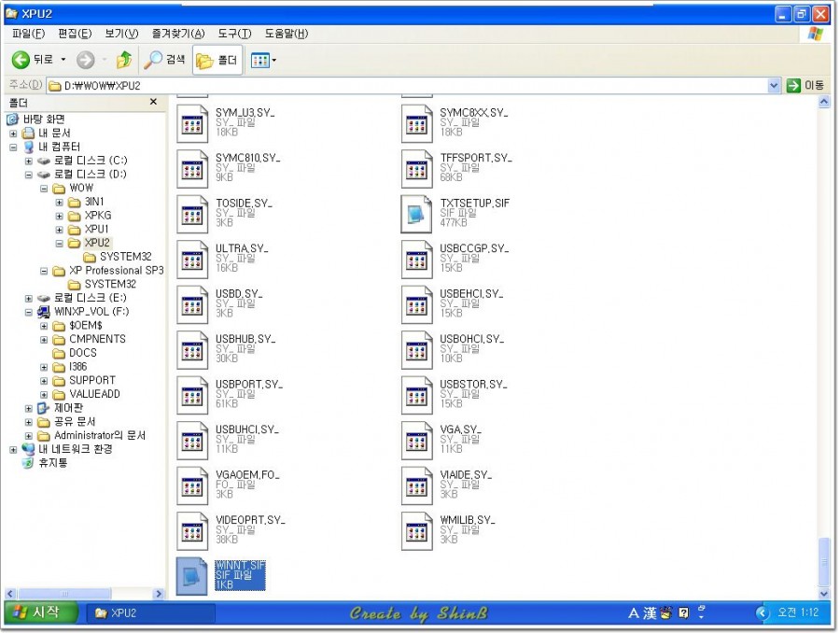Click folder pane horizontal scroll right arrow
Viewport: 840px width, 633px height.
tap(158, 594)
